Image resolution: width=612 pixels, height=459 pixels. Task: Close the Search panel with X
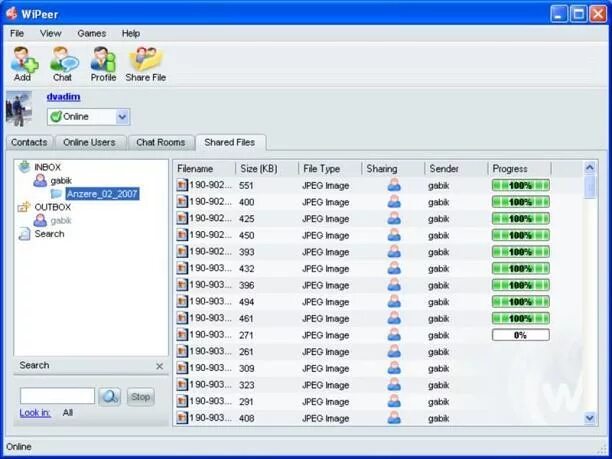pyautogui.click(x=159, y=366)
